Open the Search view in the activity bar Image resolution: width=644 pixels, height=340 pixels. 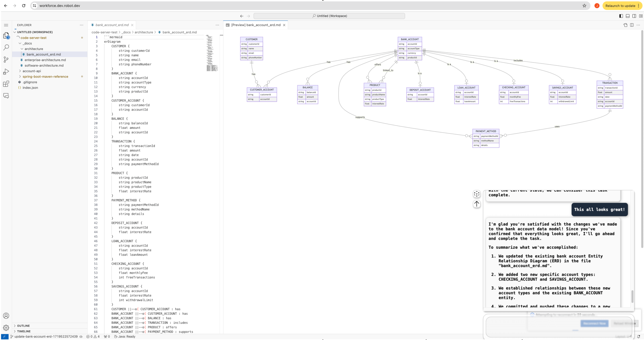click(6, 47)
